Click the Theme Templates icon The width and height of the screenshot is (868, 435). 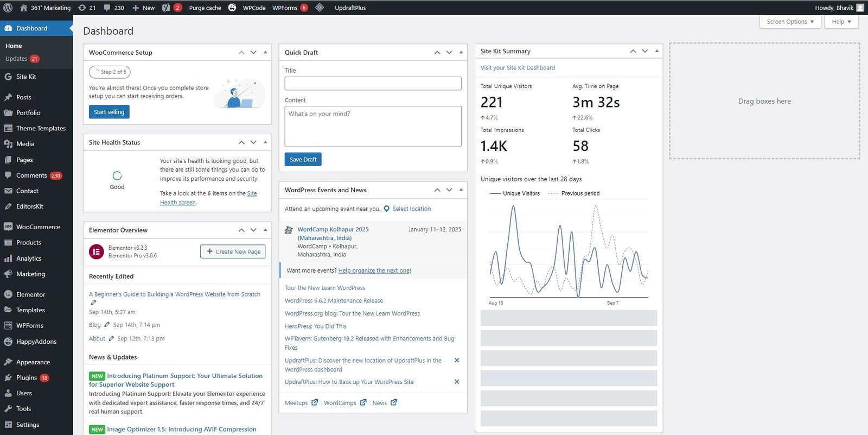point(8,129)
